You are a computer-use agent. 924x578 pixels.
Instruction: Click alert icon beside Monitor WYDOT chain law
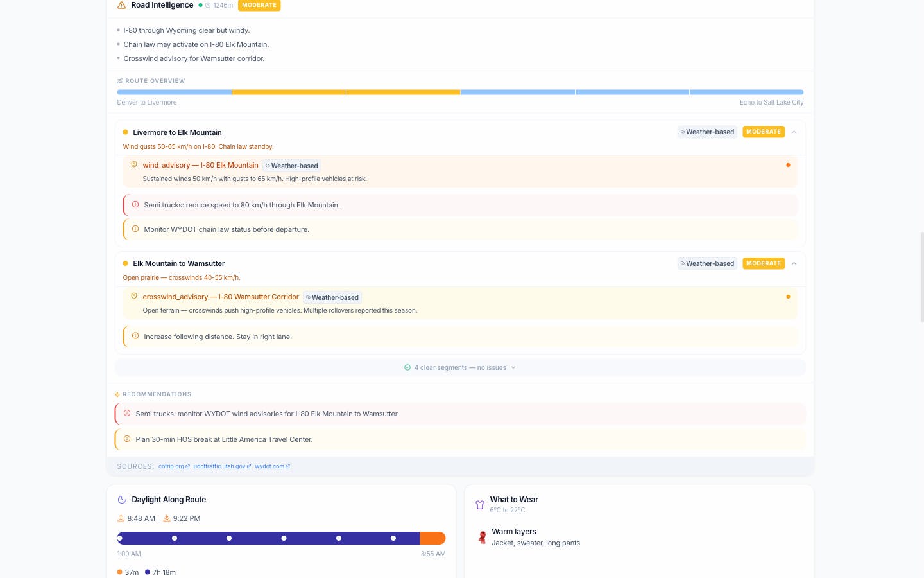click(135, 229)
